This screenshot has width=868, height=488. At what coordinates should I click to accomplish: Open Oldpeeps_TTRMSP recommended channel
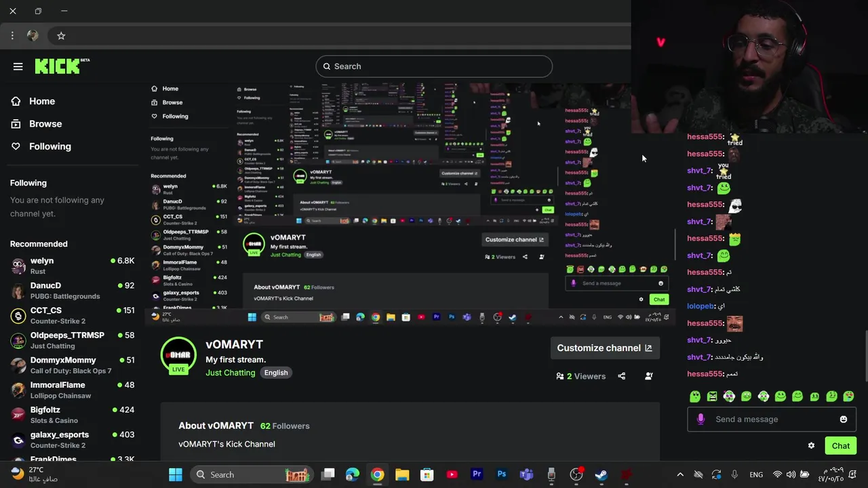pos(73,340)
